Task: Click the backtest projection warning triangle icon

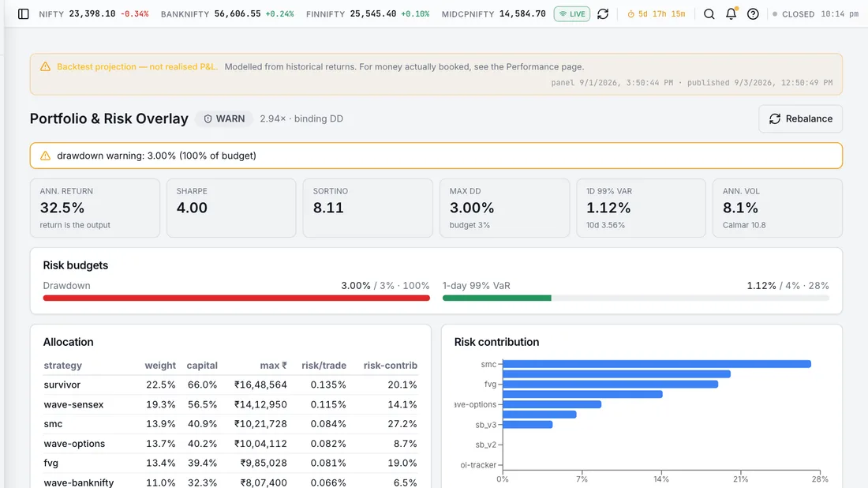Action: coord(46,66)
